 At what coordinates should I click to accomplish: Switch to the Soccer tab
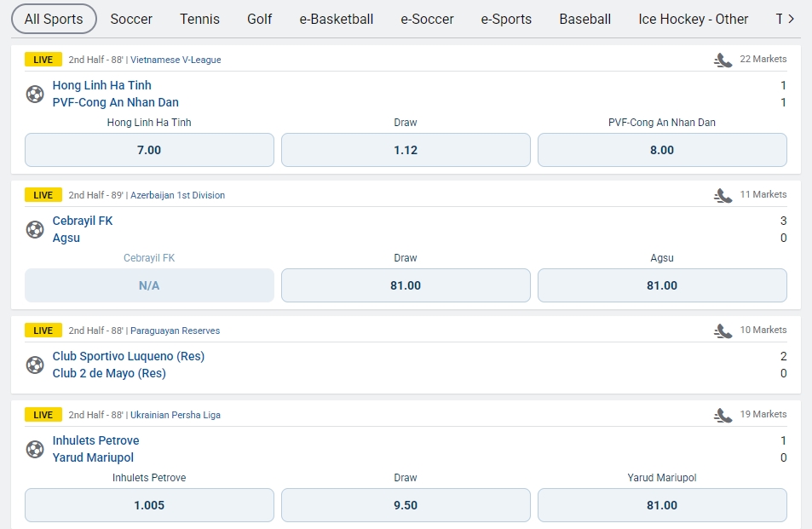[131, 18]
